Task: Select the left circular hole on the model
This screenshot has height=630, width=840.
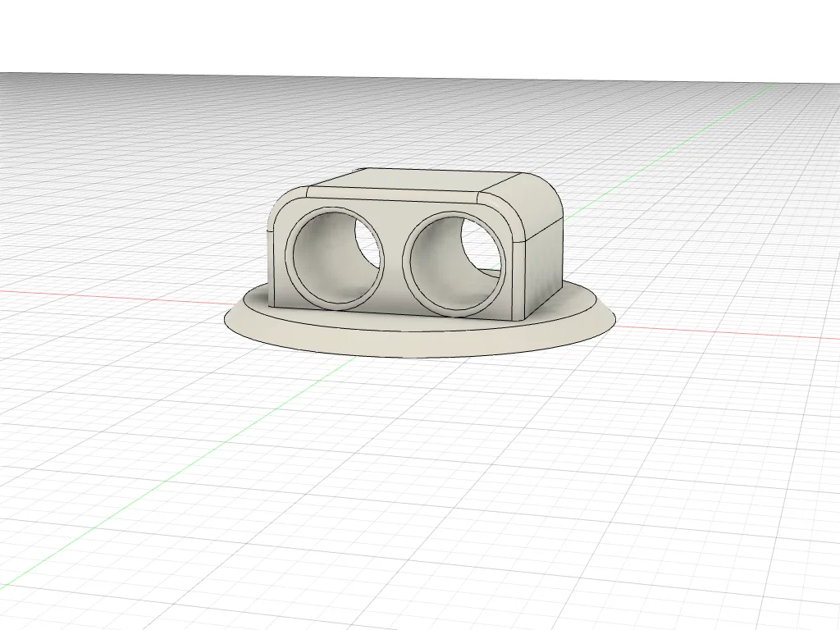Action: point(335,259)
